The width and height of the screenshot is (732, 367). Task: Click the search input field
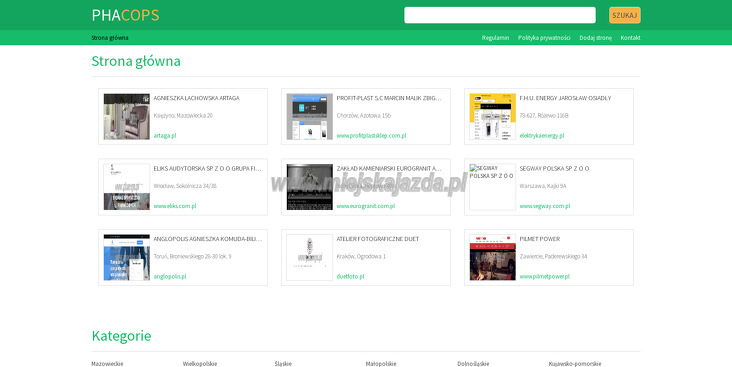coord(500,15)
